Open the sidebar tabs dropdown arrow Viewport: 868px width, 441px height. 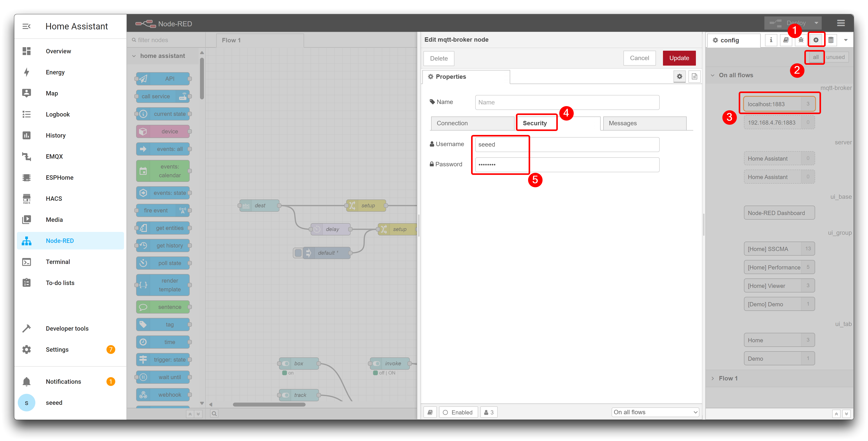(x=845, y=40)
